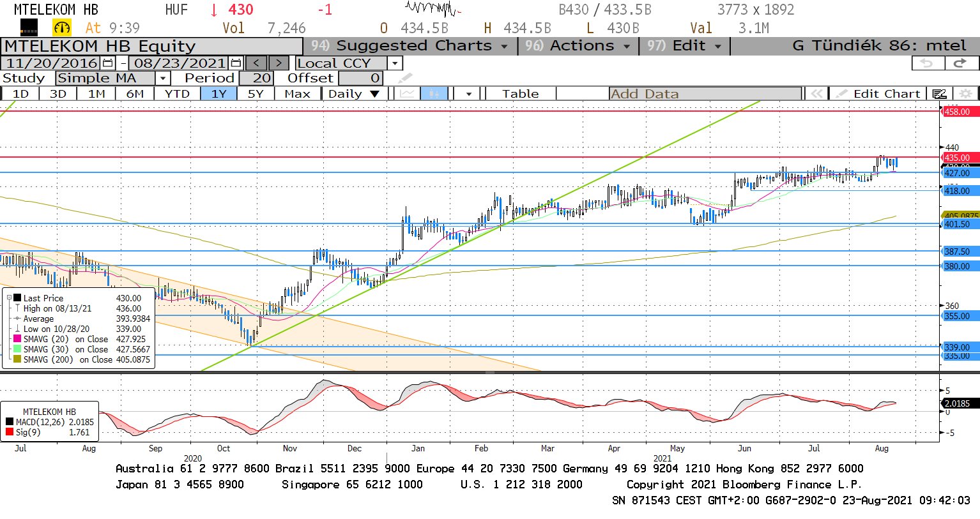Click the intraday sparkline mini chart
The height and width of the screenshot is (519, 980).
[x=432, y=9]
